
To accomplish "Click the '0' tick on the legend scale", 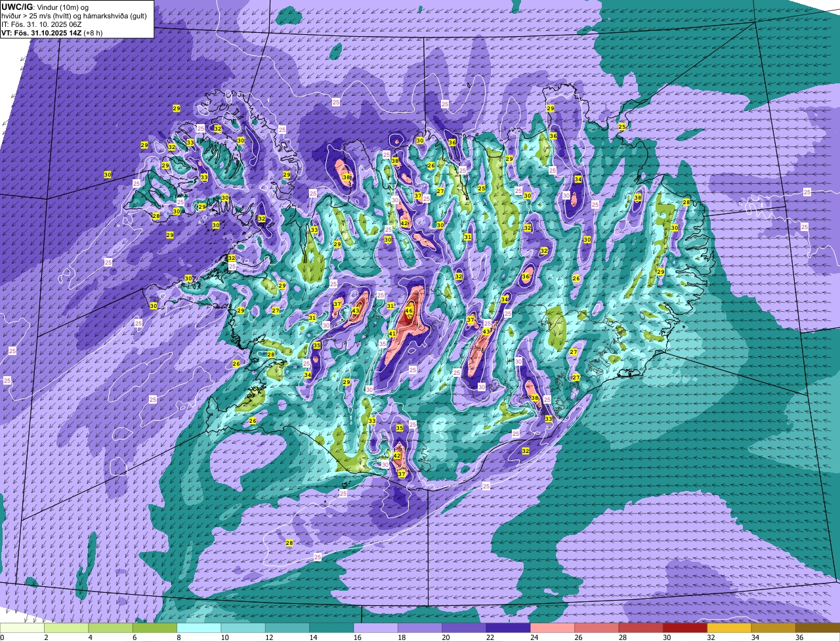I will pos(2,637).
